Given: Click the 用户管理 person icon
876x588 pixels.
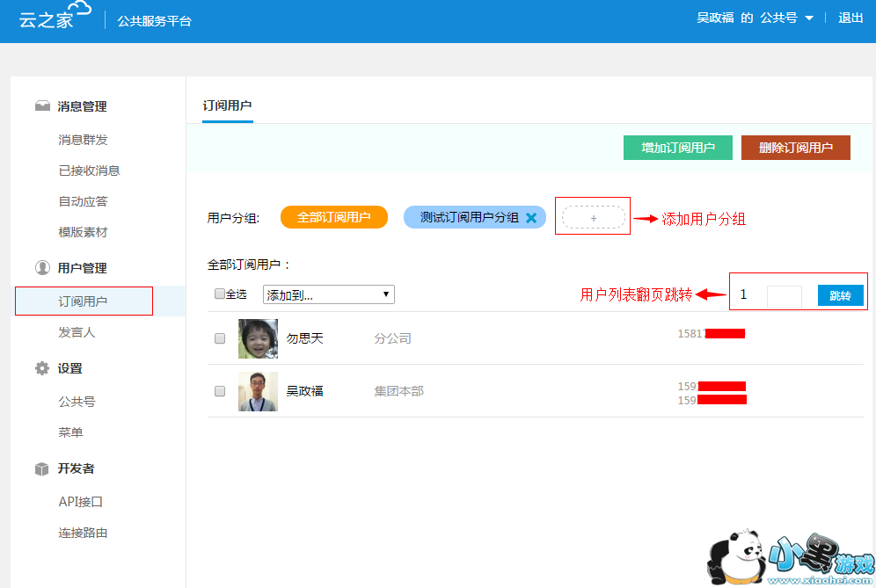Looking at the screenshot, I should [42, 268].
